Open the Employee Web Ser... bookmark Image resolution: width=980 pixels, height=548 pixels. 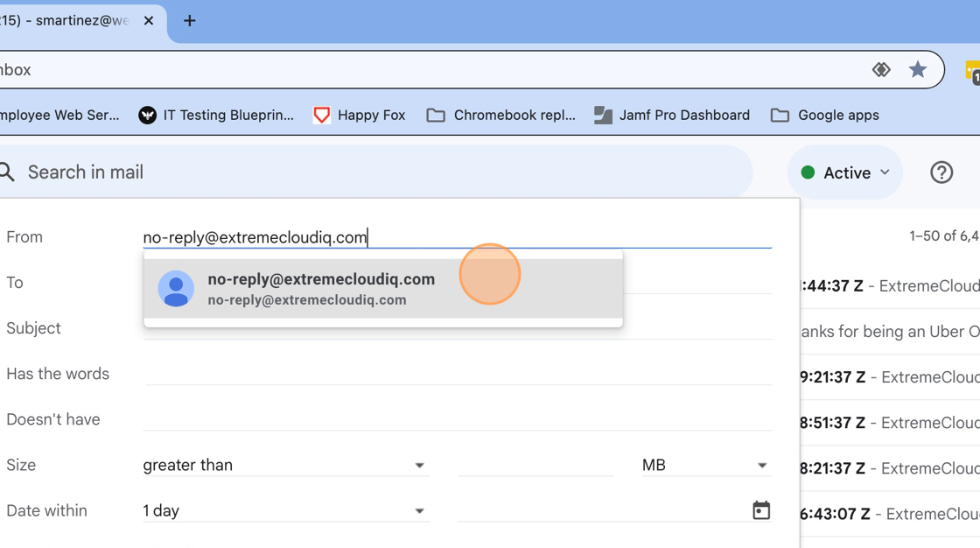point(59,115)
